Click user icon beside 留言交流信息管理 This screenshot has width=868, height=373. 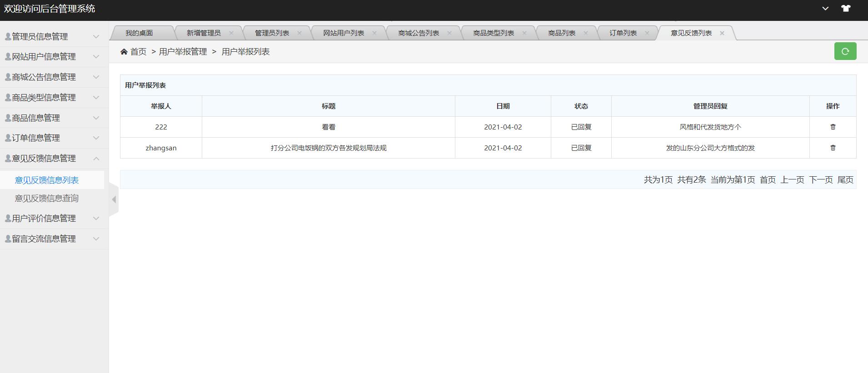[x=8, y=239]
